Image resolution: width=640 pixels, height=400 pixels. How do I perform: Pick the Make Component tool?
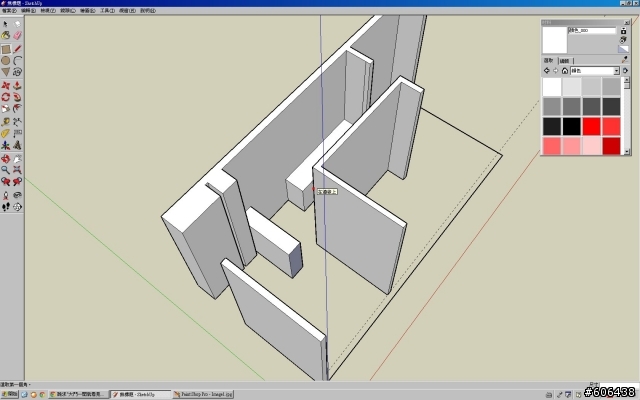[x=17, y=24]
